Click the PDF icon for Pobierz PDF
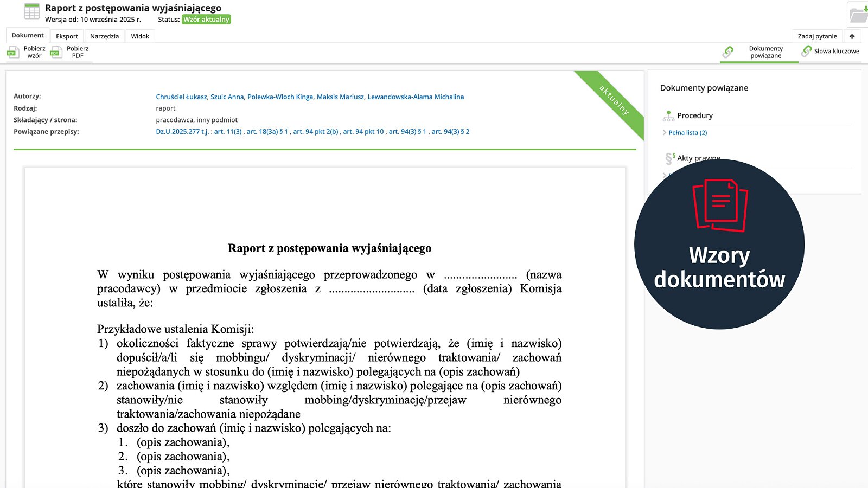This screenshot has height=488, width=868. coord(56,53)
